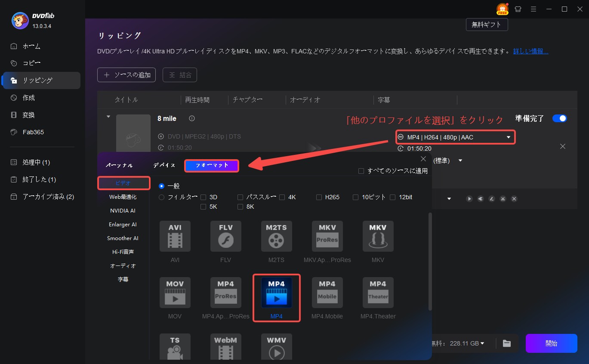
Task: Select Smoother AI category
Action: pyautogui.click(x=123, y=238)
